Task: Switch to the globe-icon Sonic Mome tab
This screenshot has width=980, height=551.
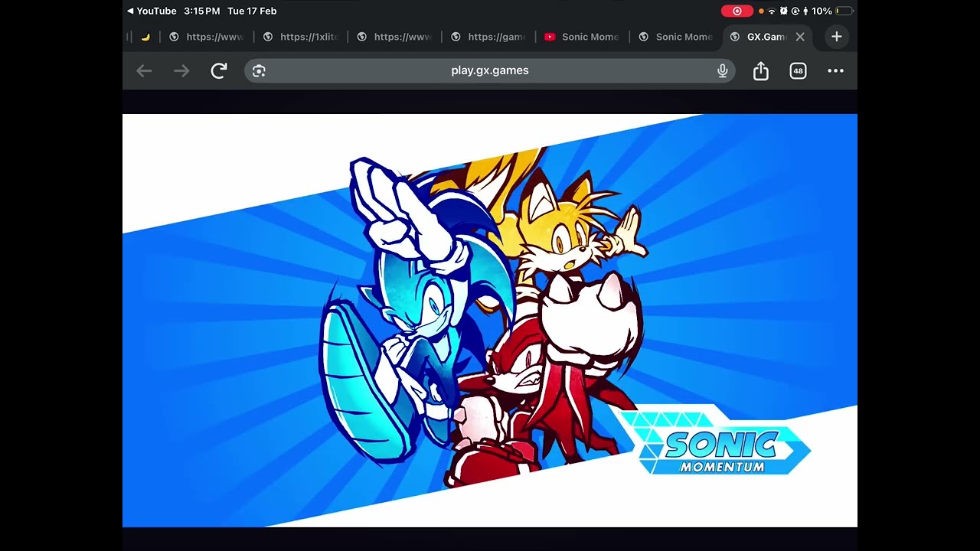Action: tap(676, 37)
